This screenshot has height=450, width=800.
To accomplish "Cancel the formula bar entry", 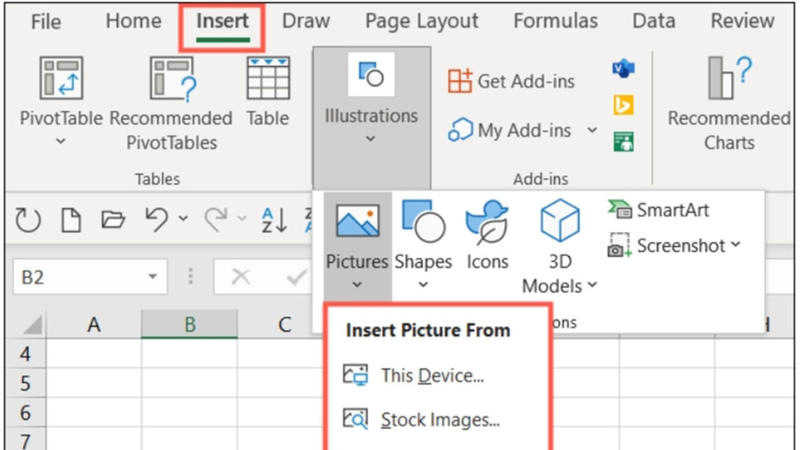I will coord(240,277).
